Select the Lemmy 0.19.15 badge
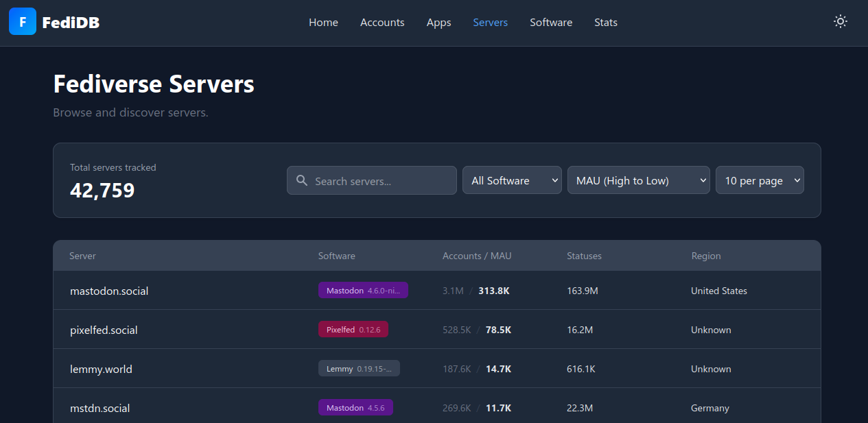 [359, 368]
